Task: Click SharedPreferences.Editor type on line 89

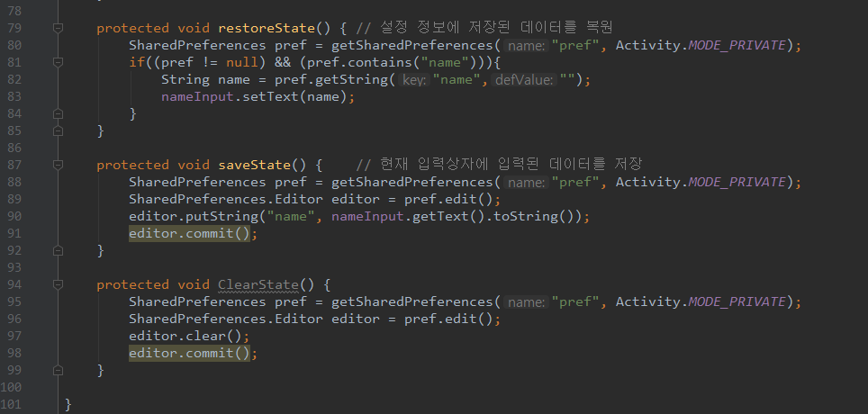Action: coord(226,199)
